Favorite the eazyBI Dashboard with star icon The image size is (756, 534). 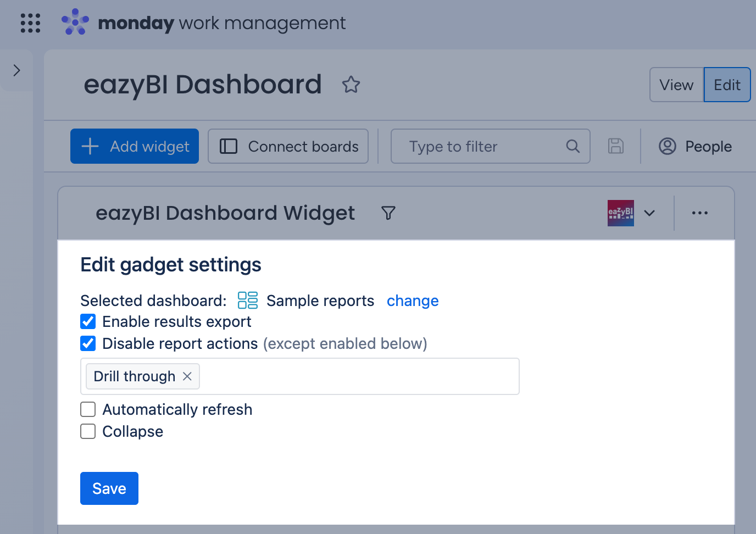[x=351, y=85]
